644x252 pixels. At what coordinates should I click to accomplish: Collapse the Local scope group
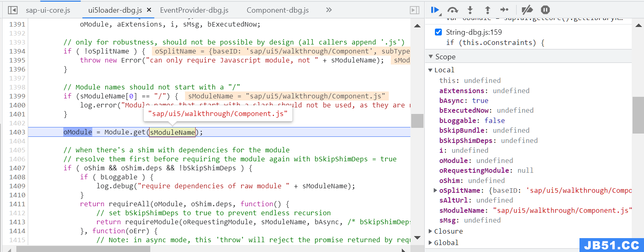430,70
